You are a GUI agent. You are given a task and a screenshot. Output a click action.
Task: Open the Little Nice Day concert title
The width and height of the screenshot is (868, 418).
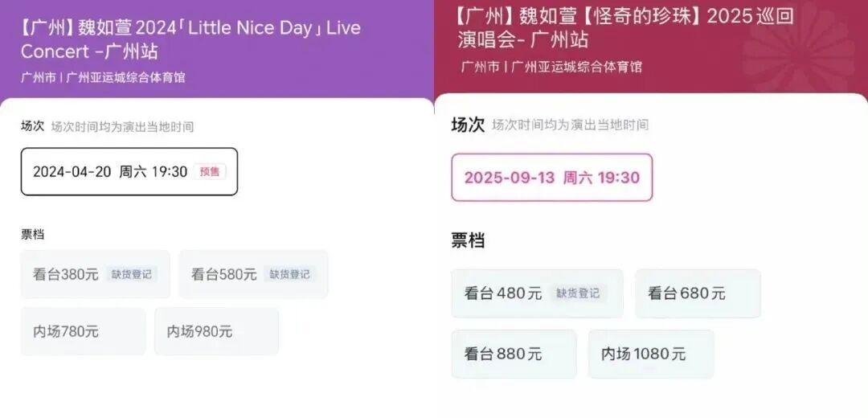190,39
